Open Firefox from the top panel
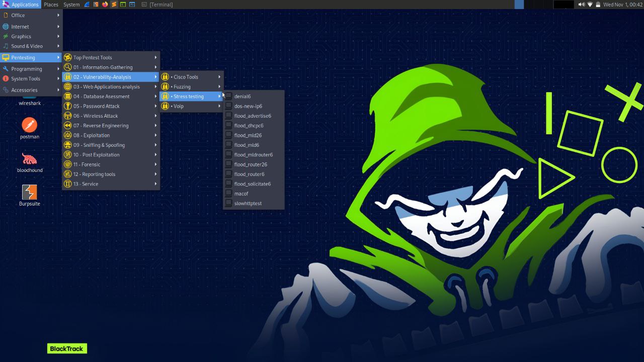644x362 pixels. click(x=105, y=5)
